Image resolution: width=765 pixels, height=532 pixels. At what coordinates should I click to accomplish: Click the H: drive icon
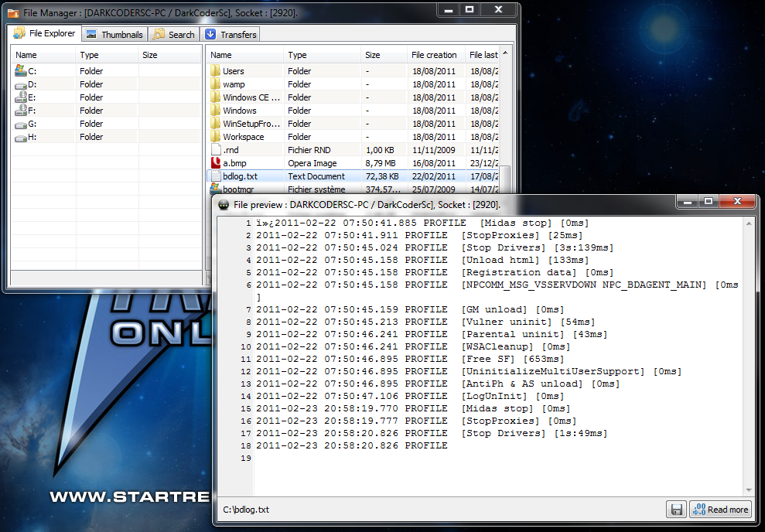tap(21, 137)
